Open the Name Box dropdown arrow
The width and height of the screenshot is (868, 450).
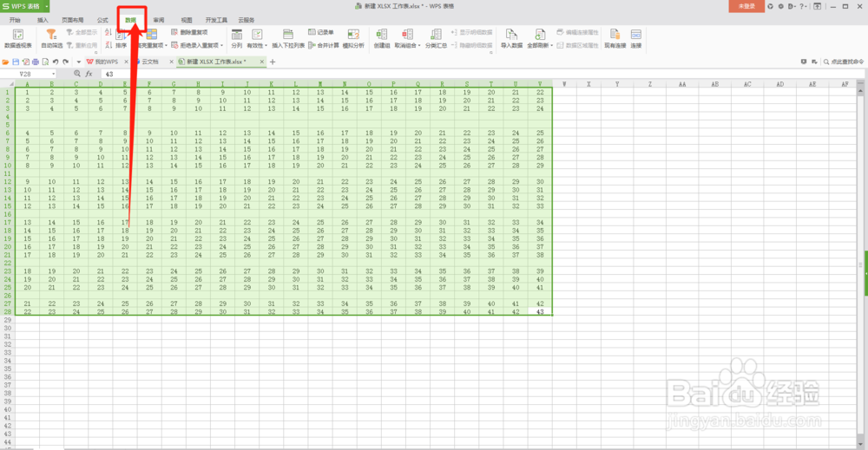click(54, 74)
